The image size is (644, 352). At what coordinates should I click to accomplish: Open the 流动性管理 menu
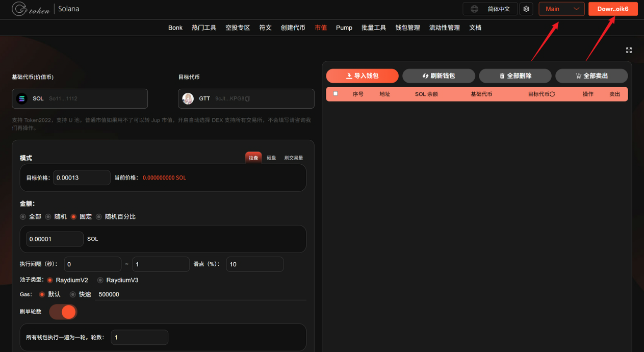445,28
